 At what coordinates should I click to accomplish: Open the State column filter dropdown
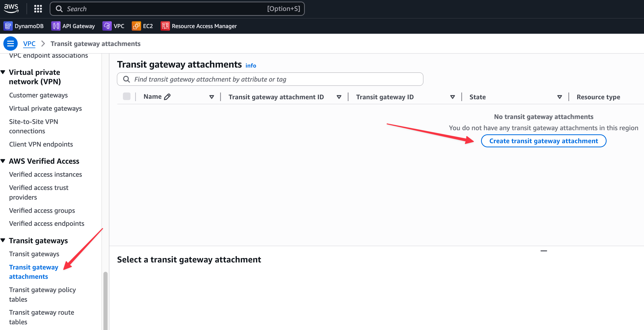pos(560,97)
